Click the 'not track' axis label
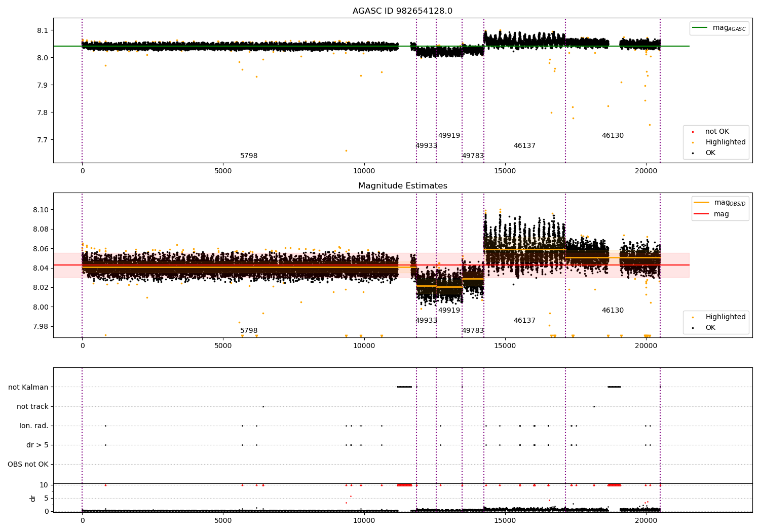 [32, 406]
